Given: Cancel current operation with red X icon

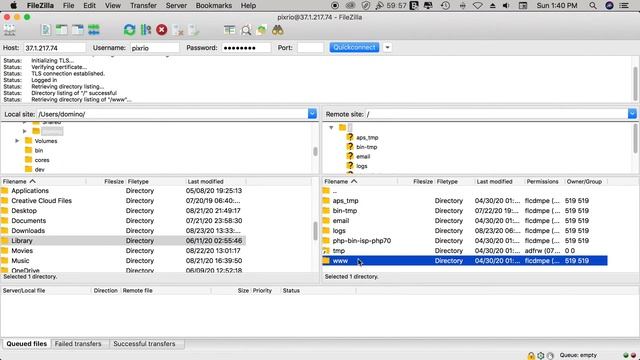Looking at the screenshot, I should point(162,30).
